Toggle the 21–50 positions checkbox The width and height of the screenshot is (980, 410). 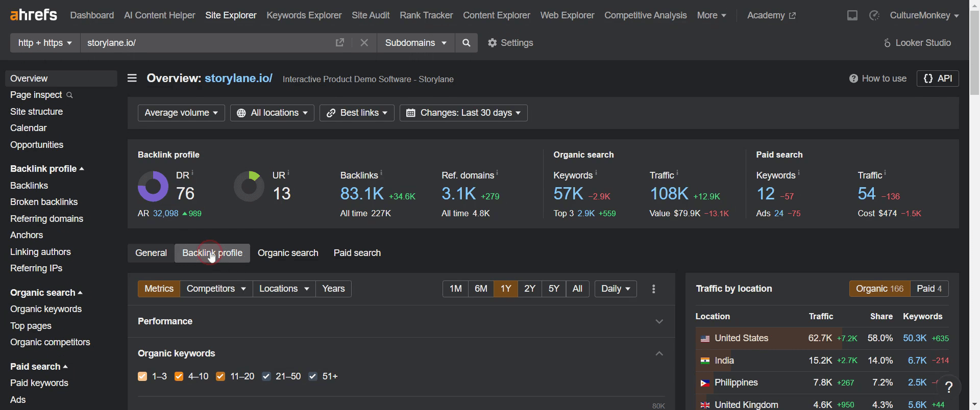266,376
